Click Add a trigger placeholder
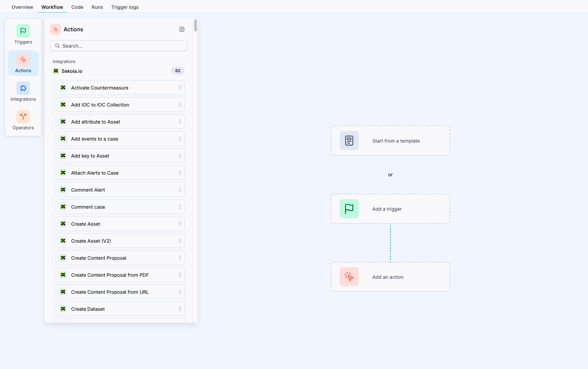 (x=390, y=209)
